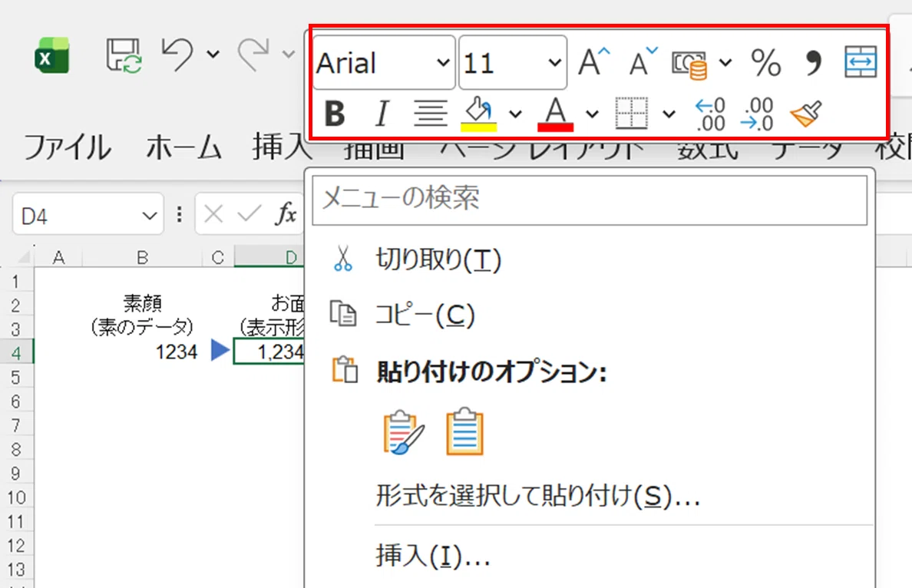Apply the comma style
This screenshot has height=588, width=912.
pos(814,62)
